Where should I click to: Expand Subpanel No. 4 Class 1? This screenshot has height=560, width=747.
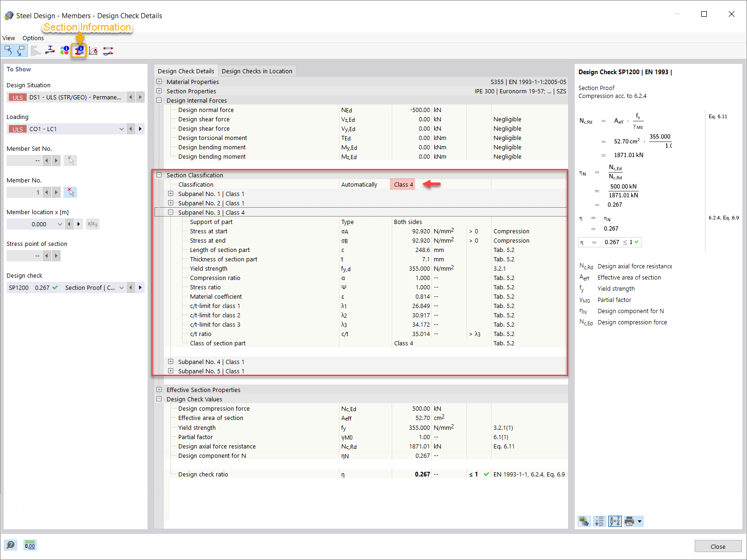pyautogui.click(x=171, y=362)
